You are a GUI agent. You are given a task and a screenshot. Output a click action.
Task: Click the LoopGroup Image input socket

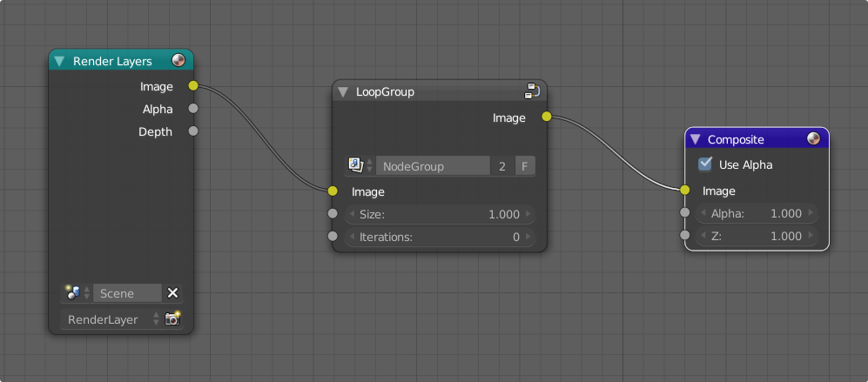[333, 191]
